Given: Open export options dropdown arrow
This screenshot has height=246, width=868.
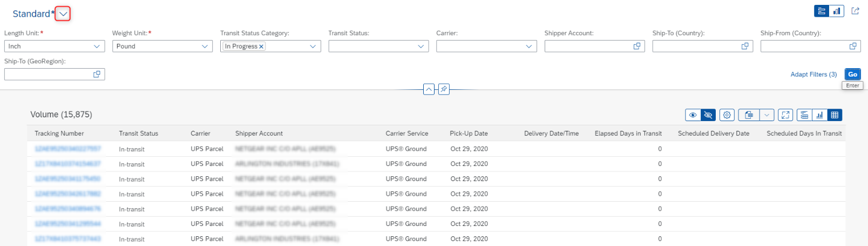Looking at the screenshot, I should [767, 115].
